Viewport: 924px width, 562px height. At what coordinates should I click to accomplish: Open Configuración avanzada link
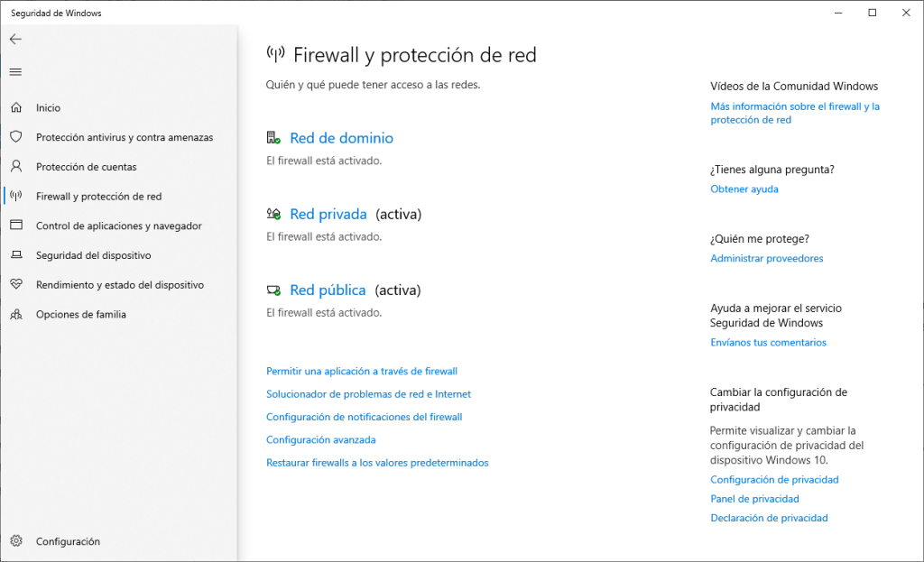[x=320, y=440]
